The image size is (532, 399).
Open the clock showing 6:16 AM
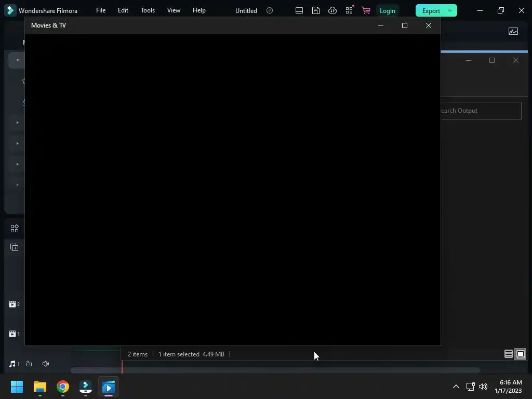pyautogui.click(x=508, y=387)
